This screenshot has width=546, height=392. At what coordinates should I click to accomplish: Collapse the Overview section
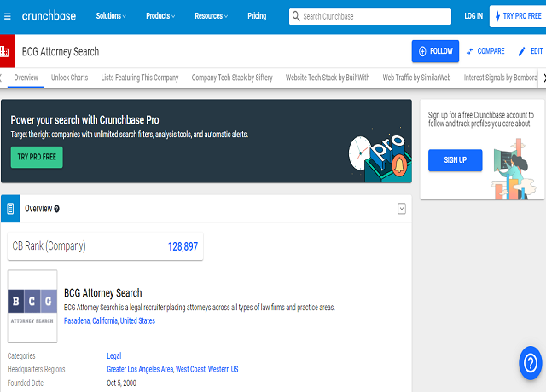402,209
